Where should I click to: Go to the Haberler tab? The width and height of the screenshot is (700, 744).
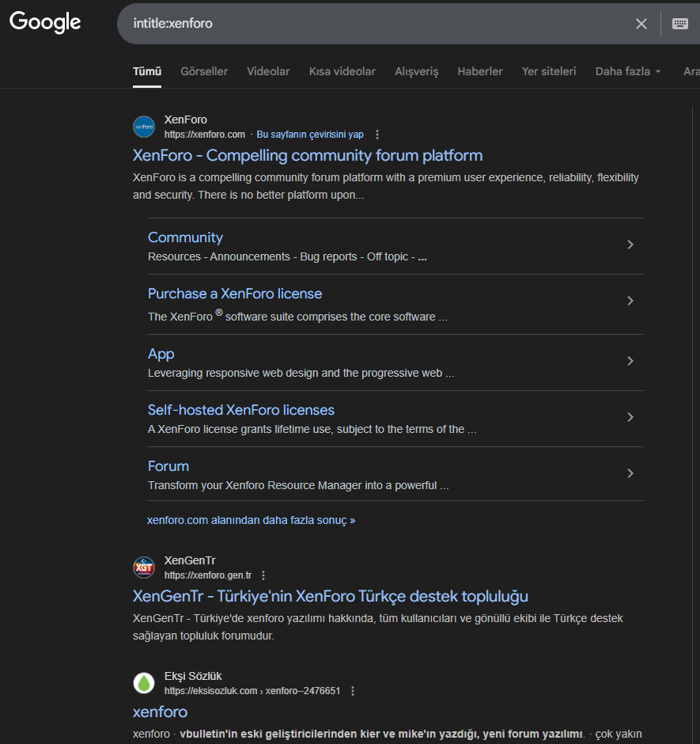click(x=480, y=72)
